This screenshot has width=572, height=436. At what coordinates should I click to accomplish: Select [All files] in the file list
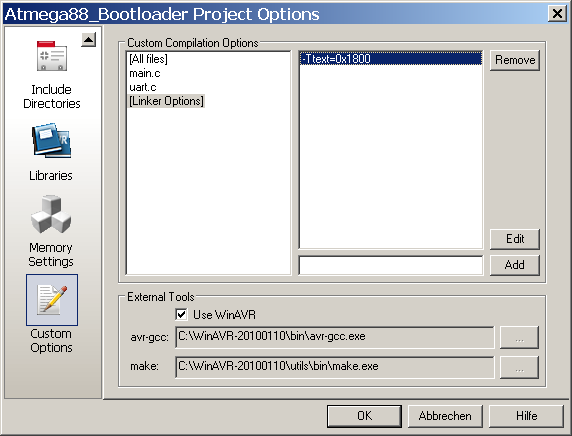[x=148, y=59]
